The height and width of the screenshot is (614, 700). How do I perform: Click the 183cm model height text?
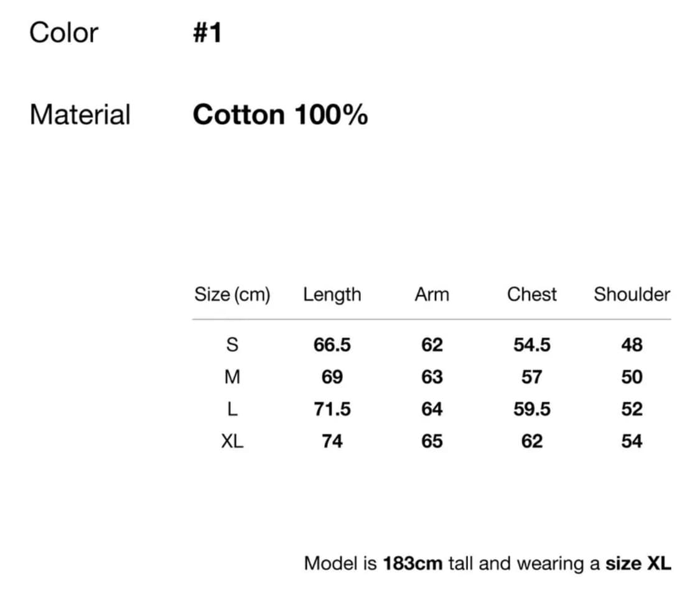coord(413,564)
